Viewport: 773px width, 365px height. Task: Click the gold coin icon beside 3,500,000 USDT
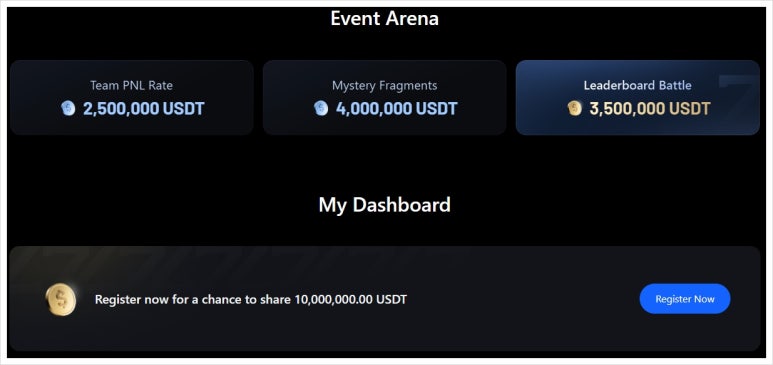[x=574, y=108]
